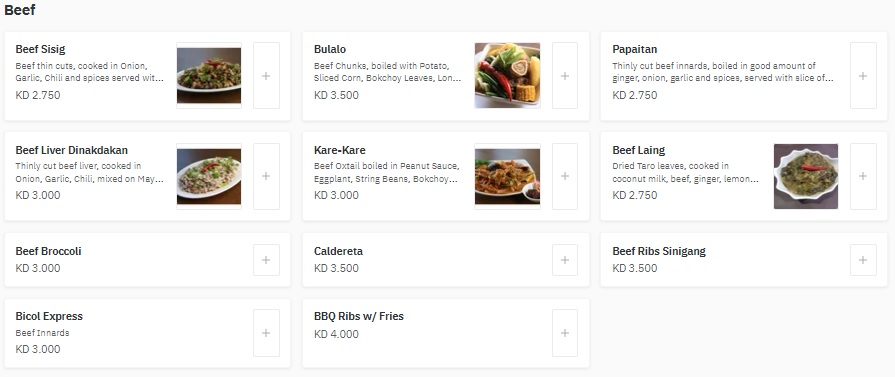The image size is (895, 377).
Task: Click the plus icon for Papaitan
Action: tap(863, 75)
